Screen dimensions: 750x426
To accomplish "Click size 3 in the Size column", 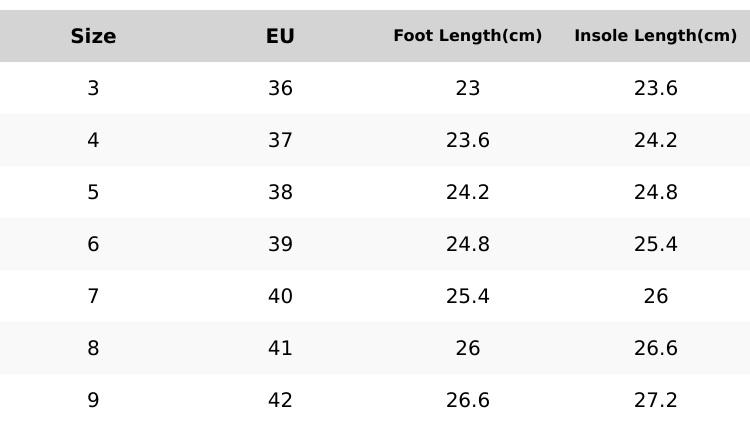I will (x=93, y=89).
